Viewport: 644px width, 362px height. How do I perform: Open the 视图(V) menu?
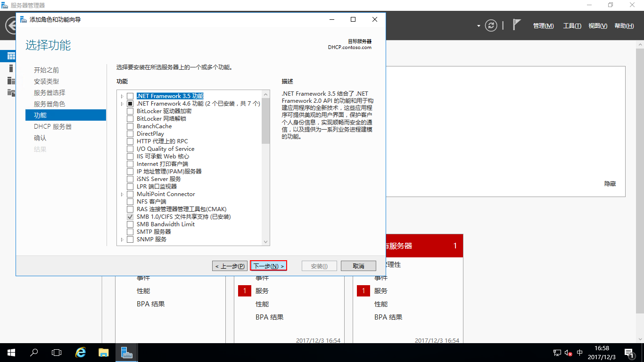point(598,26)
